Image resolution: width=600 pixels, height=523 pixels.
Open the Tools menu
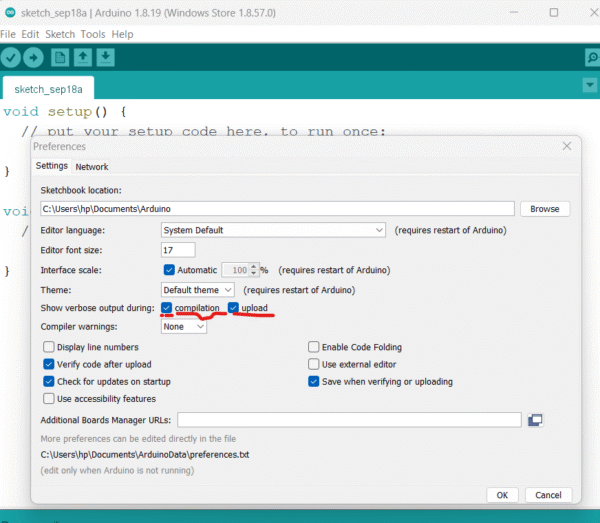93,34
